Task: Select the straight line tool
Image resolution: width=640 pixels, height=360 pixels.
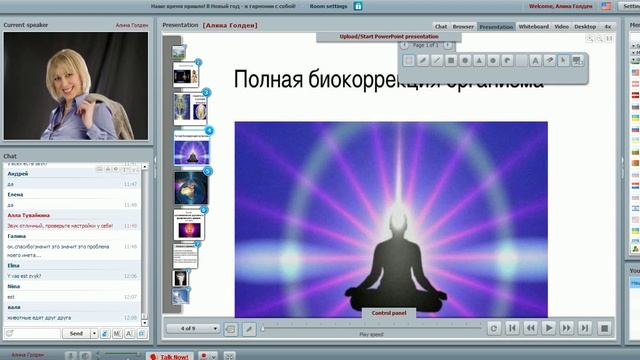Action: [x=437, y=61]
